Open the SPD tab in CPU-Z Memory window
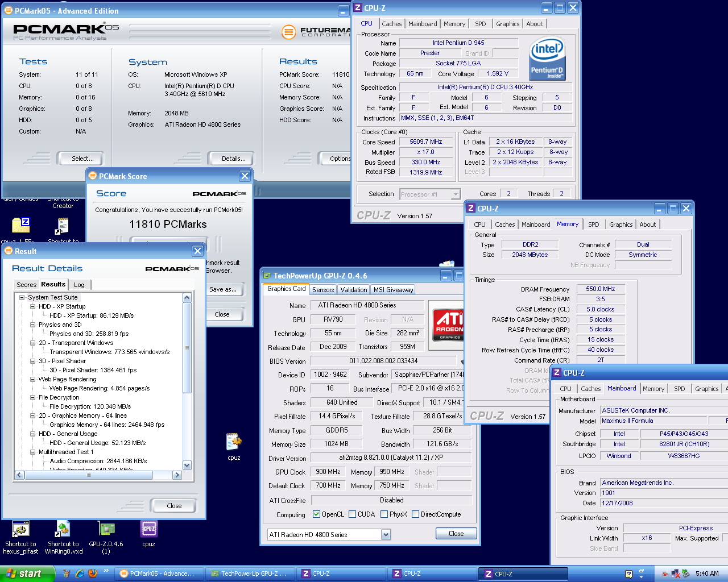 click(x=593, y=225)
